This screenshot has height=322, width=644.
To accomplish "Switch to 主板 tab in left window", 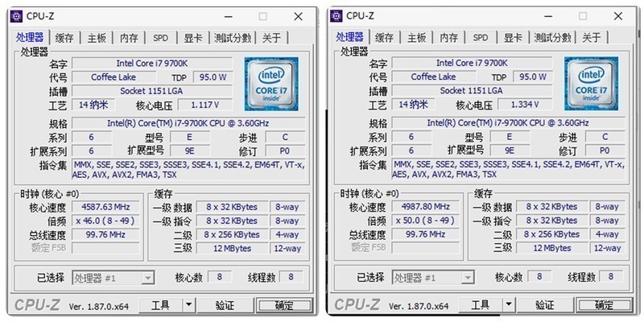I will coord(97,38).
